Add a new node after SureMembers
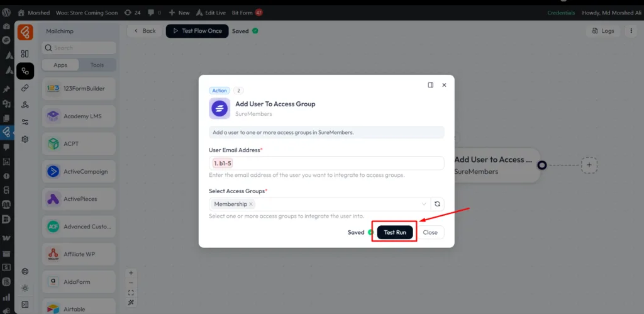The image size is (644, 314). coord(589,165)
